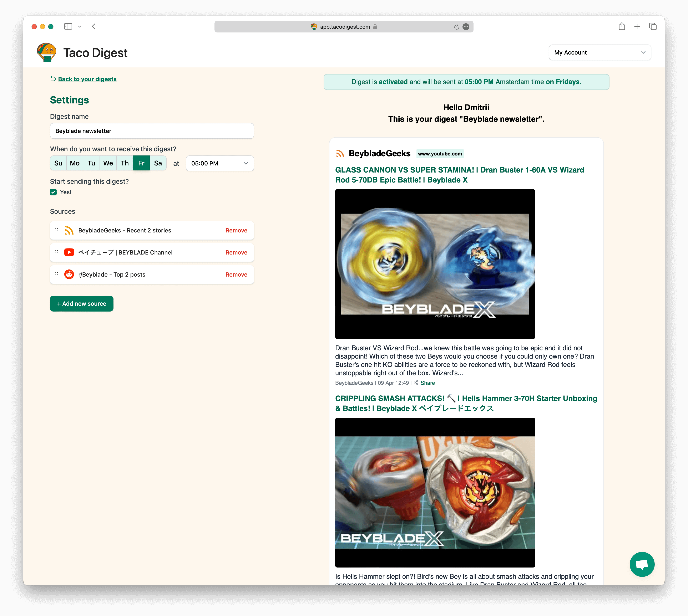Viewport: 688px width, 616px height.
Task: Open the Dran Buster vs Wizard Rod thumbnail
Action: (x=435, y=264)
